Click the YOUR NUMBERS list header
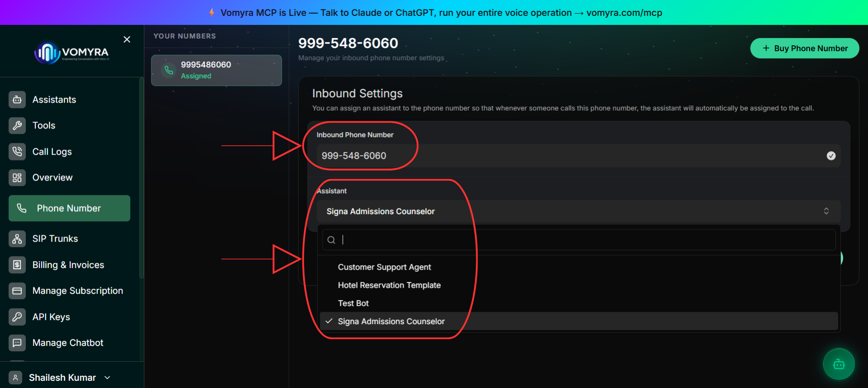Viewport: 868px width, 388px height. click(x=185, y=36)
